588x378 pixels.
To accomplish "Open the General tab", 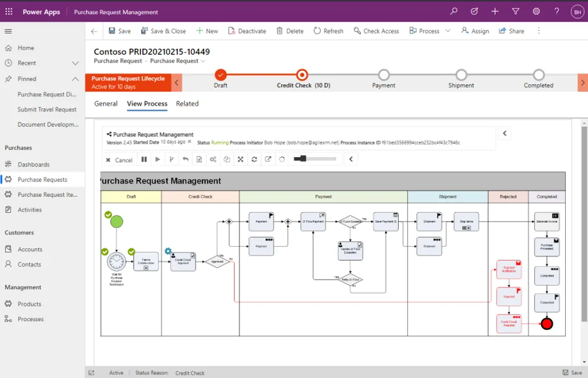I will (x=106, y=103).
